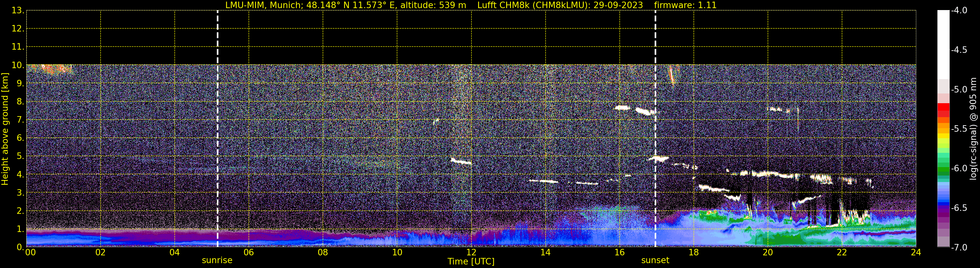Select the white band atop the colorbar
Screen dimensions: 980x268
pyautogui.click(x=944, y=44)
